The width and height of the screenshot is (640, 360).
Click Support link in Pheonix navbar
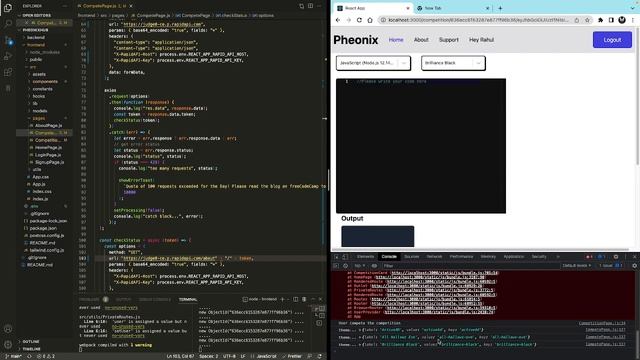pos(449,40)
